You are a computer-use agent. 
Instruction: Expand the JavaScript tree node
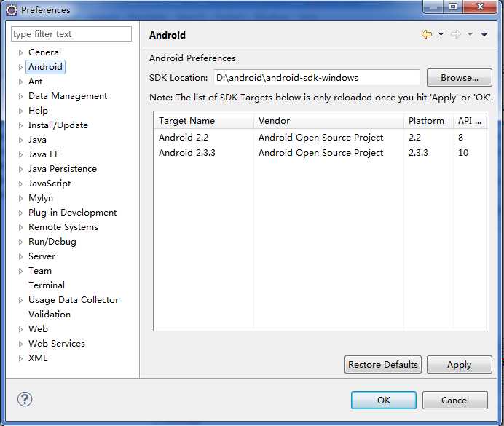point(20,184)
